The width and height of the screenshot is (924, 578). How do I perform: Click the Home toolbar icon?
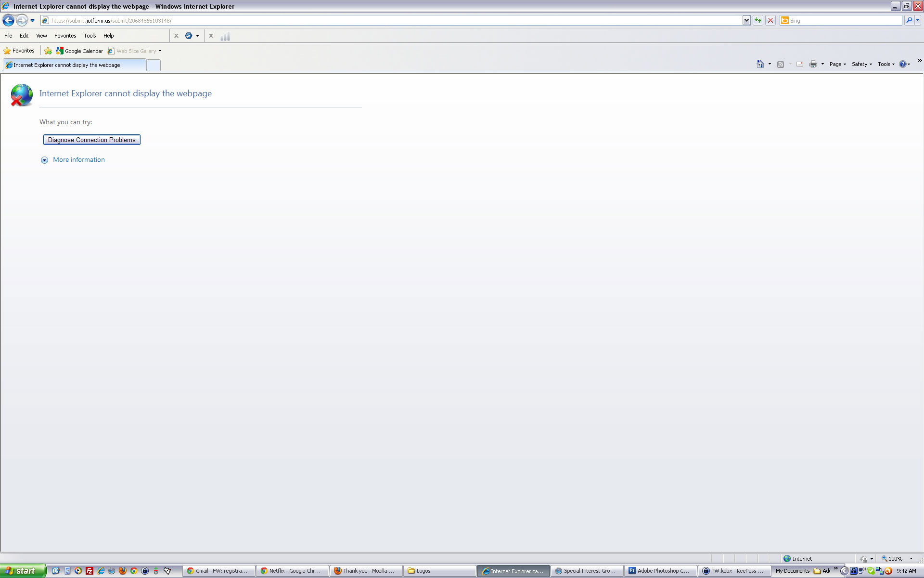tap(760, 64)
